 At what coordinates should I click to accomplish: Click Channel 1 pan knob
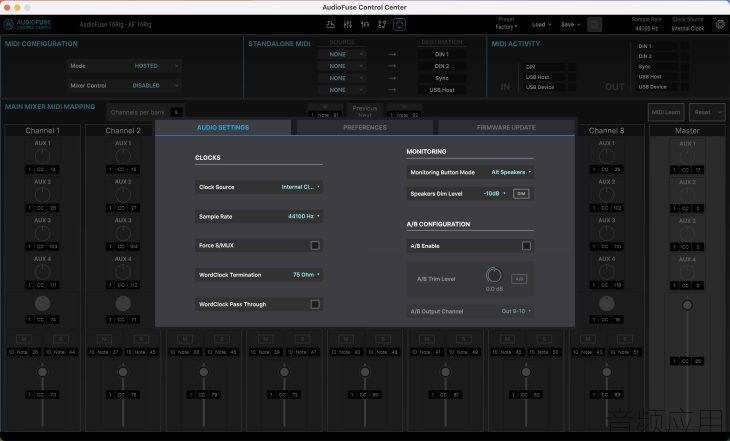42,304
